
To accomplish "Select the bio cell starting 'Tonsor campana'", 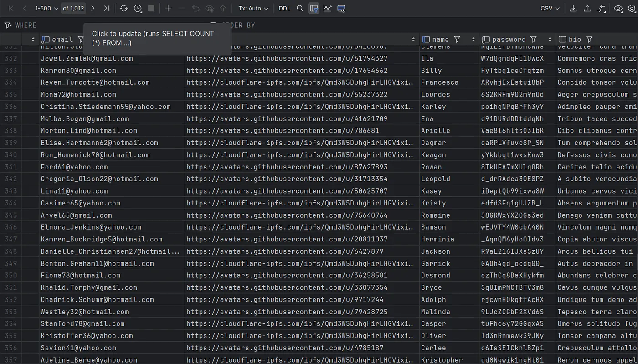I will pos(597,336).
